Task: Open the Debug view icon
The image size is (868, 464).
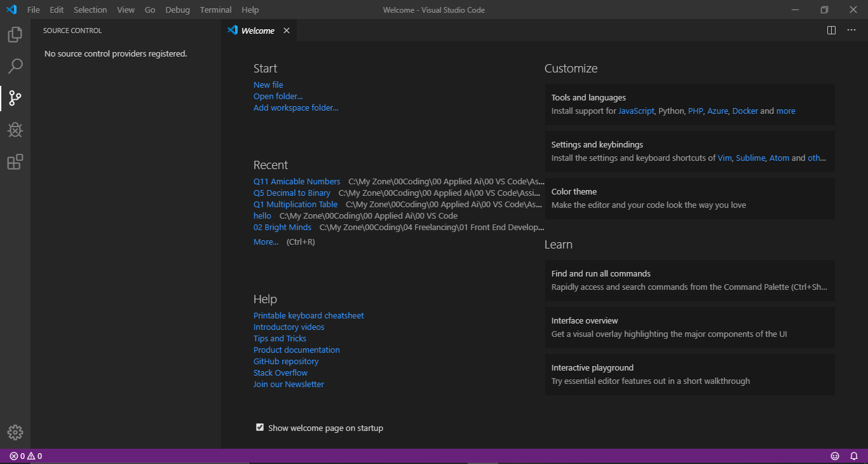Action: pos(15,130)
